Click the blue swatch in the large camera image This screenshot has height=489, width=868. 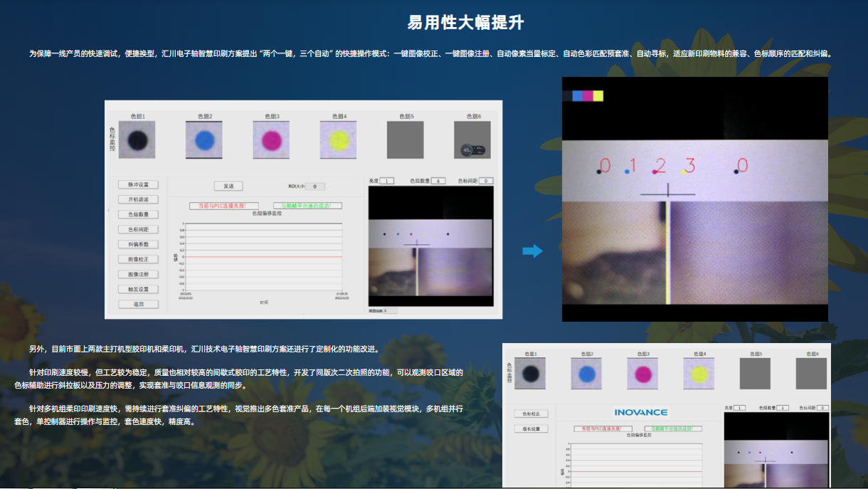pyautogui.click(x=577, y=95)
